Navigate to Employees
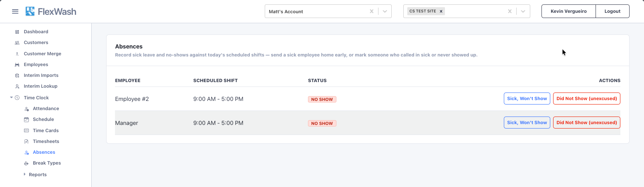Screen dimensions: 644x187 (x=36, y=64)
